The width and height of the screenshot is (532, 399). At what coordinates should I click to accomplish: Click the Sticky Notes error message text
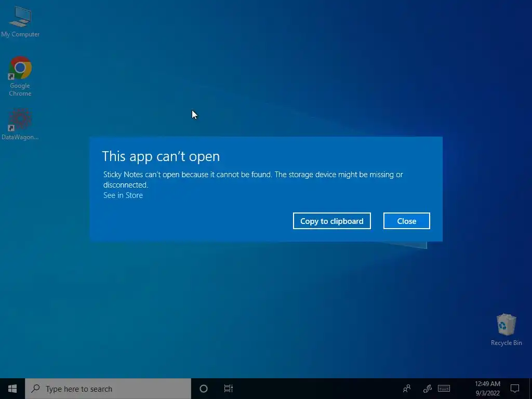tap(253, 179)
